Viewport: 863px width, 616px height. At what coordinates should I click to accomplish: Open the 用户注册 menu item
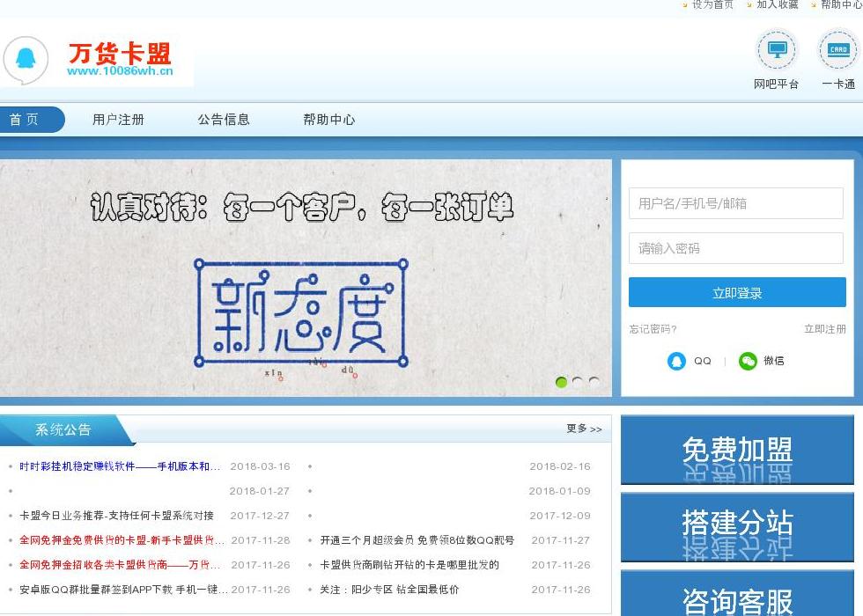(x=118, y=120)
